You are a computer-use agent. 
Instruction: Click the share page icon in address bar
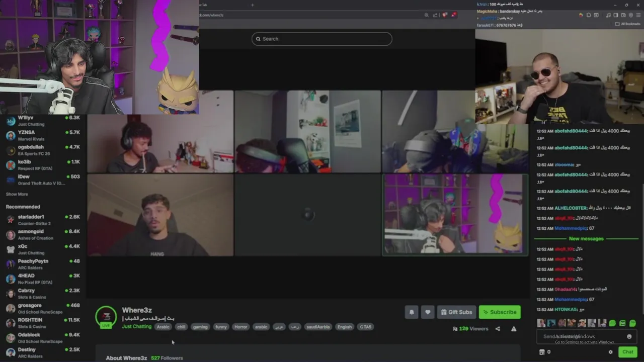tap(436, 15)
